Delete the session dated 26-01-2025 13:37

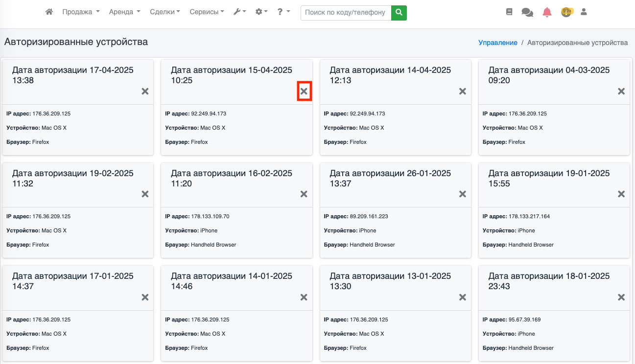[x=463, y=194]
